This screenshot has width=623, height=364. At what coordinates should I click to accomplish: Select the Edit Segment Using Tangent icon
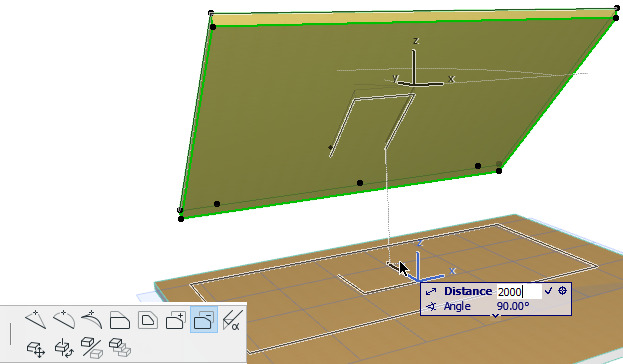coord(92,319)
